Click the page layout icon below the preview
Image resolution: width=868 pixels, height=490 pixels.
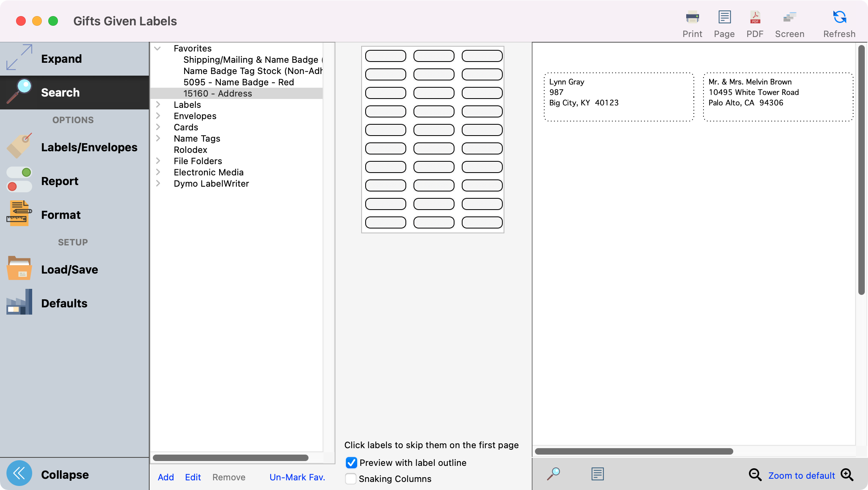coord(598,474)
